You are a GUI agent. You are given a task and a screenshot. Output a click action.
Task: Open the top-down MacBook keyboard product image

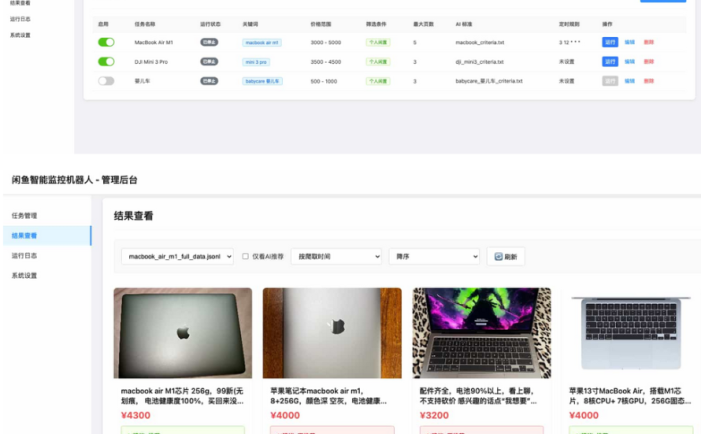click(x=631, y=333)
